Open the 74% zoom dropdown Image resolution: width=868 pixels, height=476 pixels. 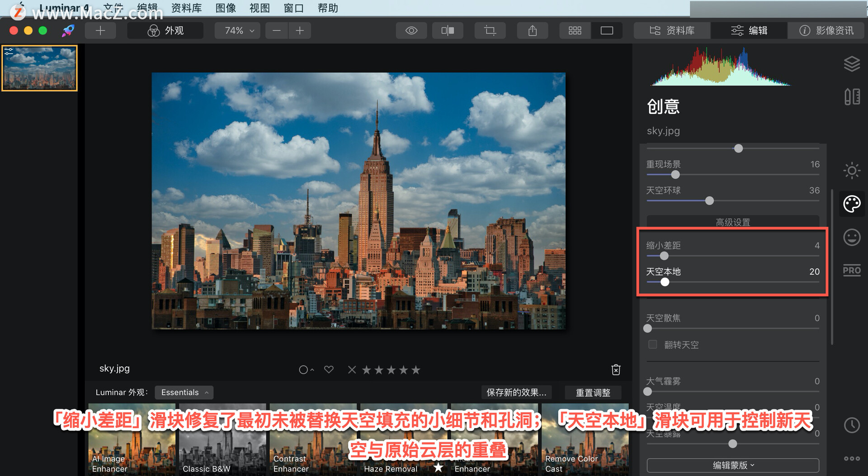pyautogui.click(x=240, y=30)
